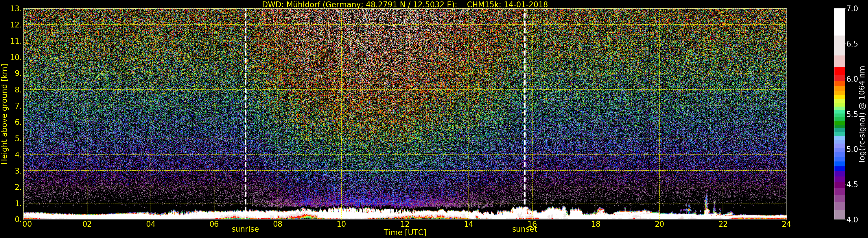Click the colorbar value '5.0'
This screenshot has height=238, width=868.
852,149
